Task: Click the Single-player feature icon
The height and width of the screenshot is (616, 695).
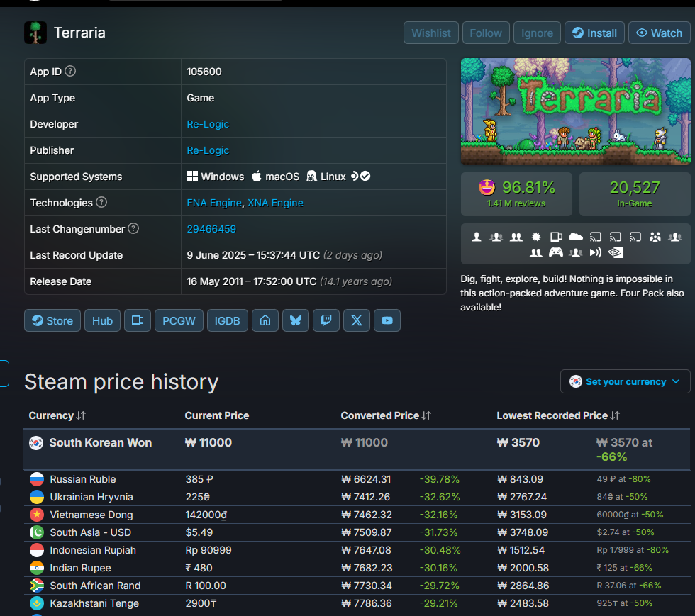Action: [x=477, y=237]
